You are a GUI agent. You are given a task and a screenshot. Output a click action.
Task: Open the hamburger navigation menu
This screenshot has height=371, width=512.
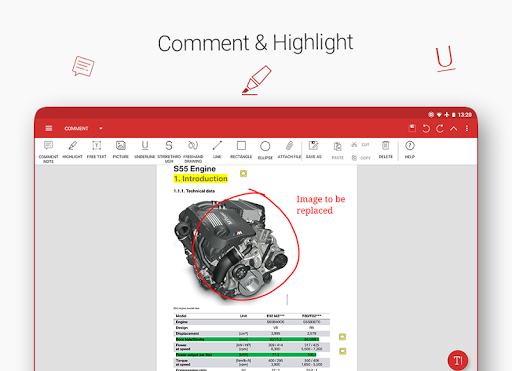49,128
